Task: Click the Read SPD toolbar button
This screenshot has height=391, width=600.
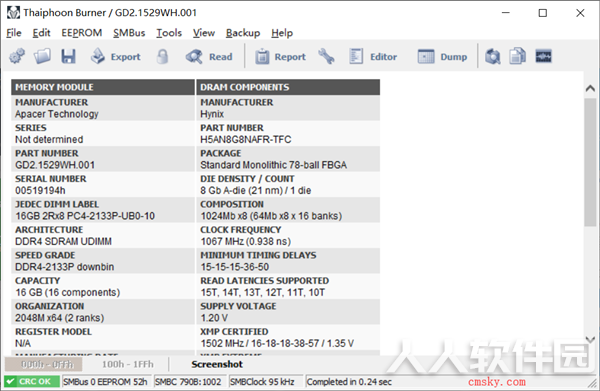Action: [209, 57]
